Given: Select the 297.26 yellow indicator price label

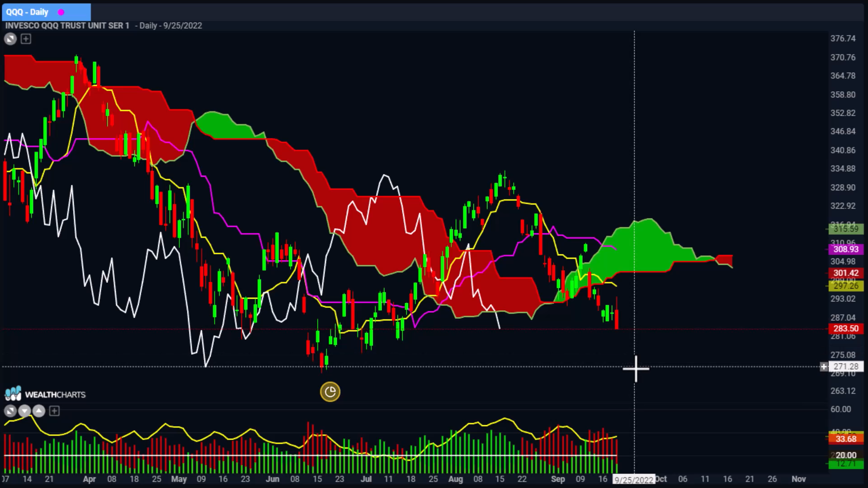Looking at the screenshot, I should (x=846, y=286).
